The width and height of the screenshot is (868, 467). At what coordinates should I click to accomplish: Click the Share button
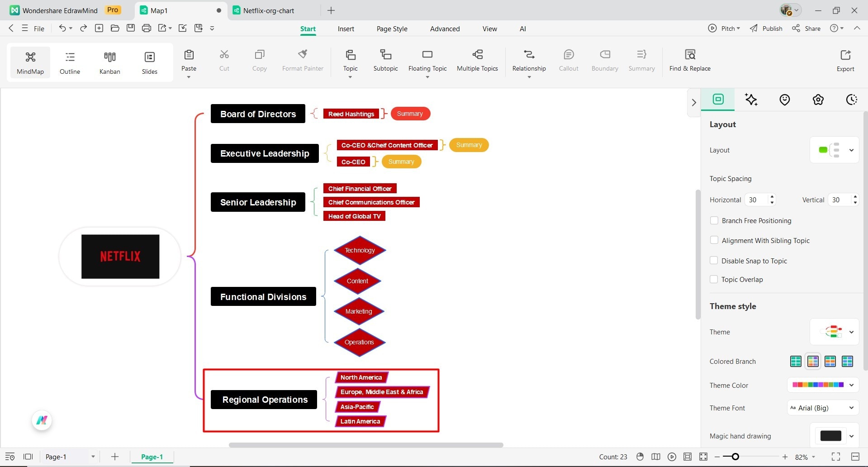coord(806,28)
